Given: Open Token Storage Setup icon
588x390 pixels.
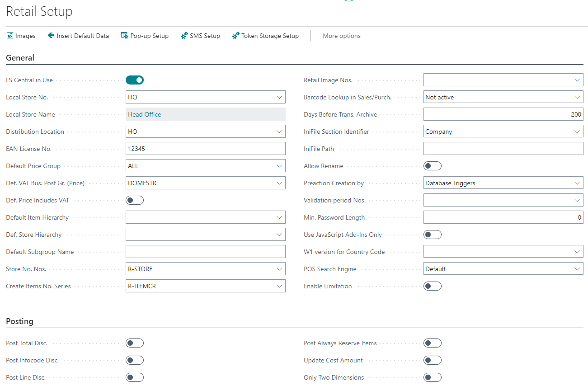Looking at the screenshot, I should click(x=235, y=36).
